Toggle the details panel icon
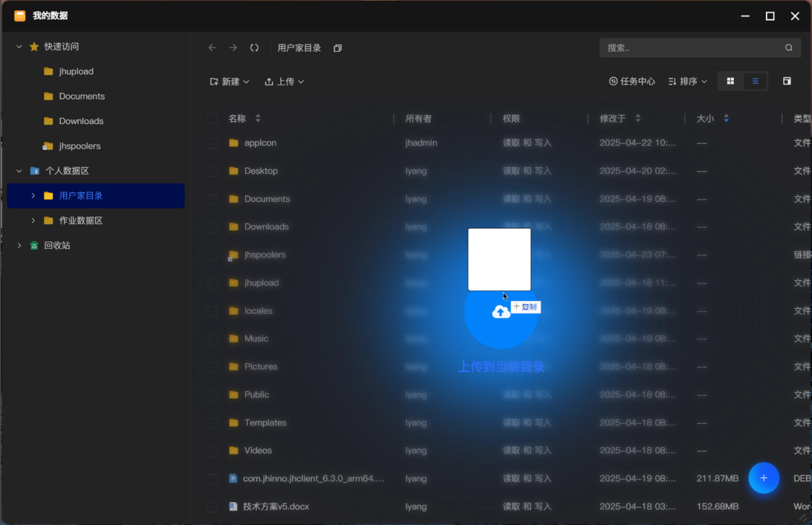812x525 pixels. [x=787, y=81]
